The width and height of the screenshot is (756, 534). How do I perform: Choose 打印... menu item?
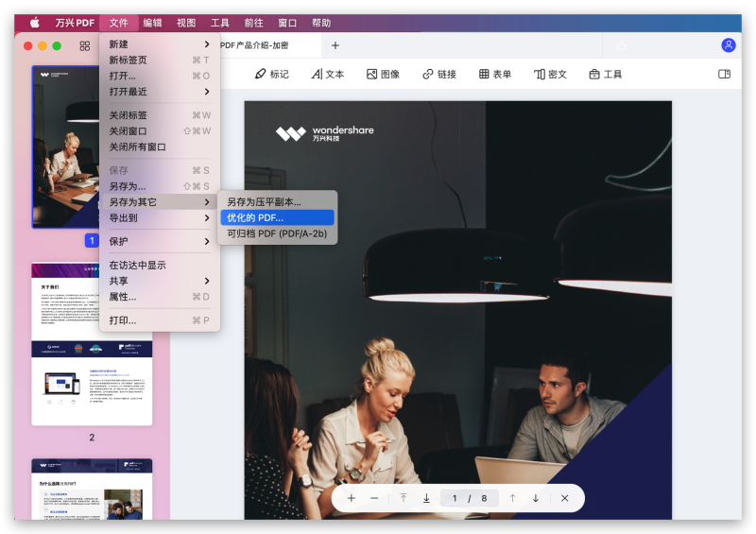(x=160, y=320)
